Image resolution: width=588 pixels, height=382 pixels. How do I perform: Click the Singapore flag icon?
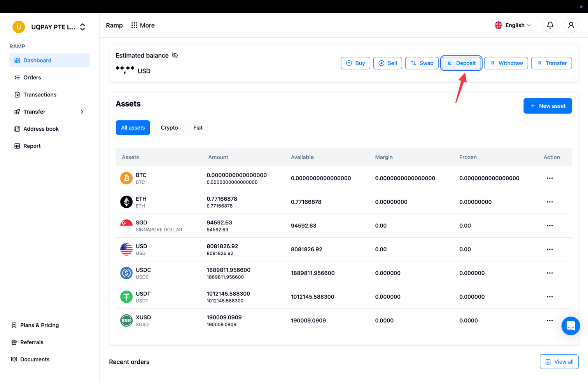click(126, 223)
